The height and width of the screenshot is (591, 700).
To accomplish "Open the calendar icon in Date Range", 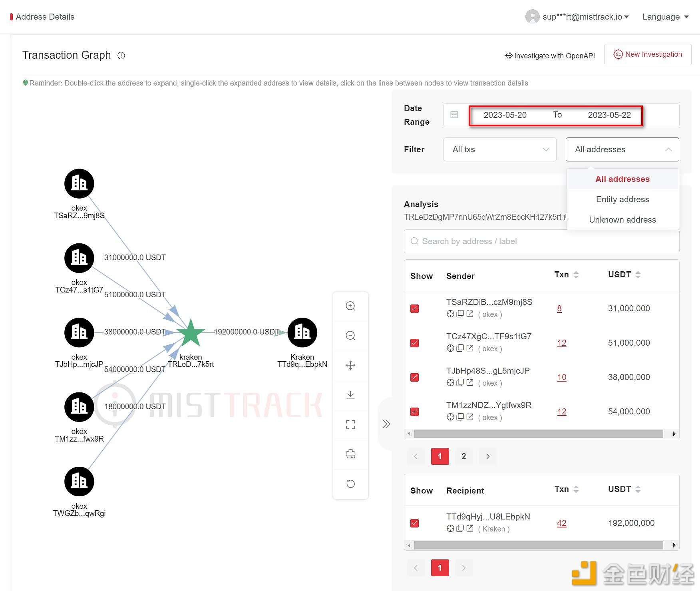I will click(x=454, y=115).
